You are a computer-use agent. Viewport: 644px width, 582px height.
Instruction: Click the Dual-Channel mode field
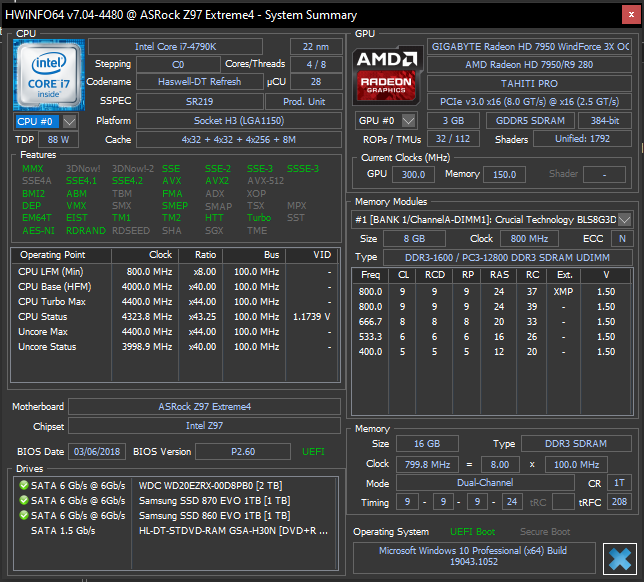(x=485, y=483)
